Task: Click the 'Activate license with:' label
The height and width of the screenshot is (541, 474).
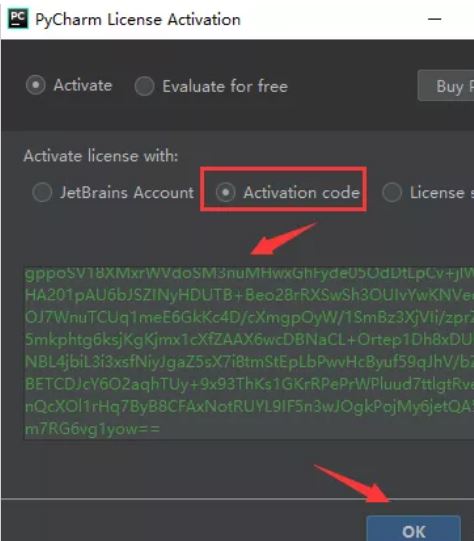Action: (x=101, y=156)
